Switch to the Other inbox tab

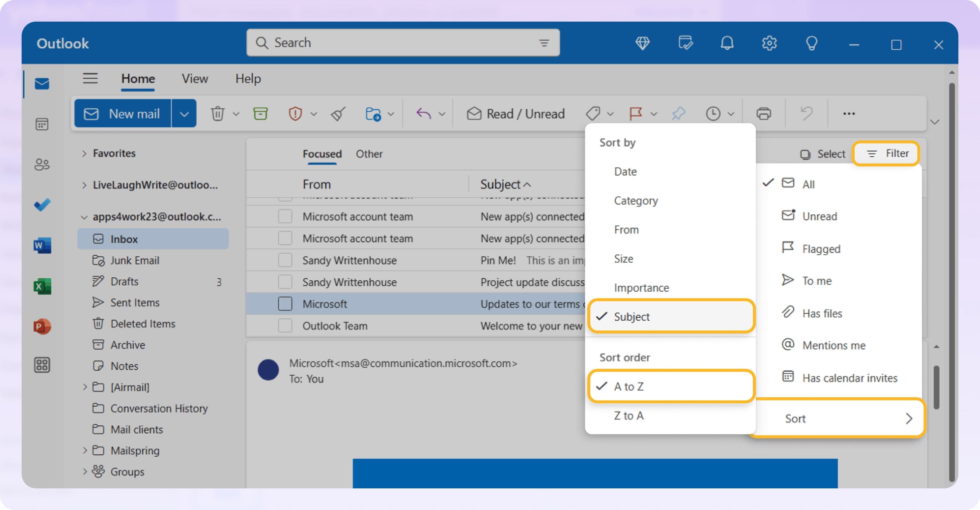point(369,154)
